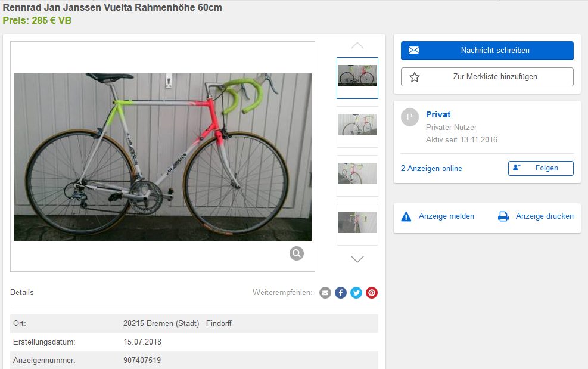
Task: Open the main bicycle photo
Action: point(162,157)
